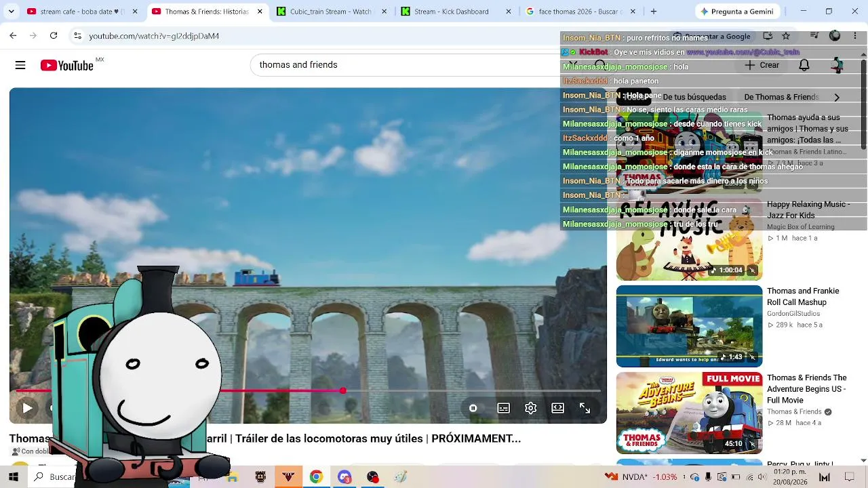Open the Windows Start menu
This screenshot has height=488, width=868.
14,476
